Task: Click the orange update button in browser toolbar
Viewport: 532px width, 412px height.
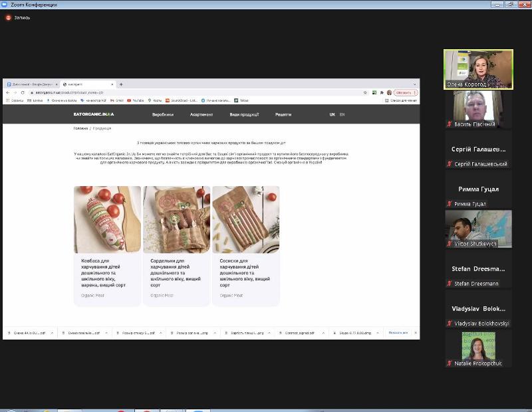Action: tap(405, 92)
